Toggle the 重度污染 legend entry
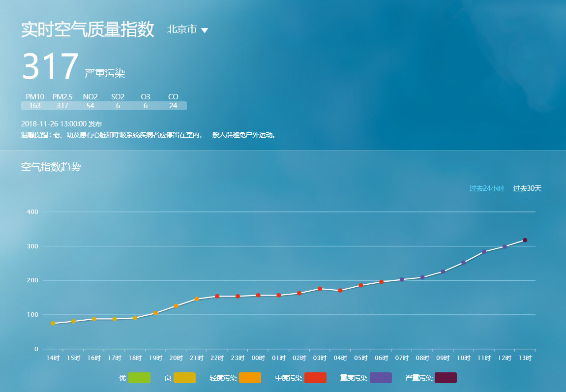566x392 pixels. coord(380,377)
